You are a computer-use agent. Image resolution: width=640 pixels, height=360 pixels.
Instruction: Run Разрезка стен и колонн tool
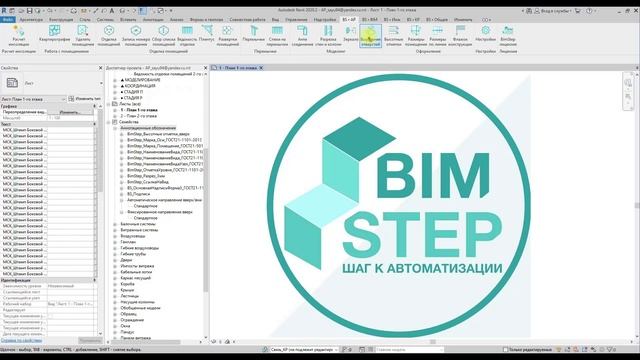pyautogui.click(x=328, y=36)
